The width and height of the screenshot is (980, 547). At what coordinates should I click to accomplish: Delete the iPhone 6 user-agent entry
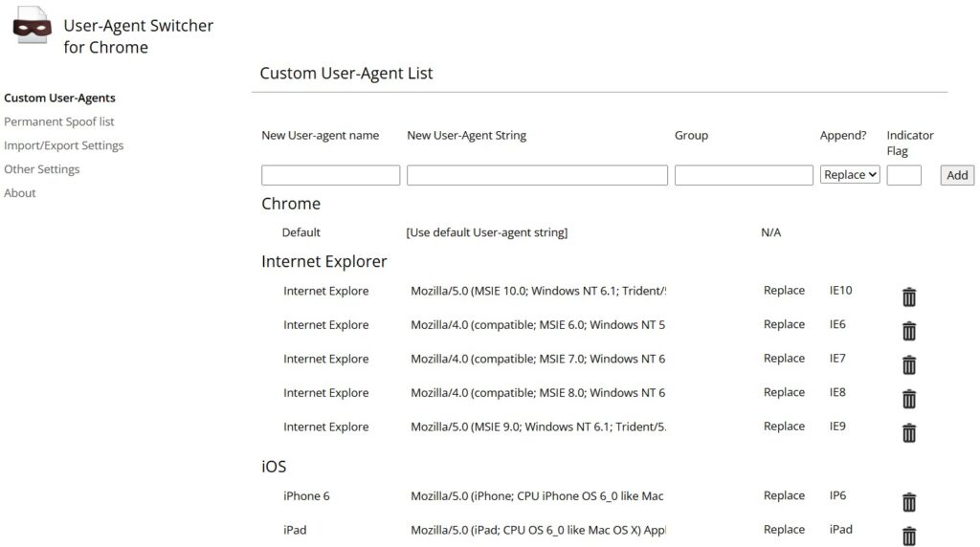click(x=909, y=502)
